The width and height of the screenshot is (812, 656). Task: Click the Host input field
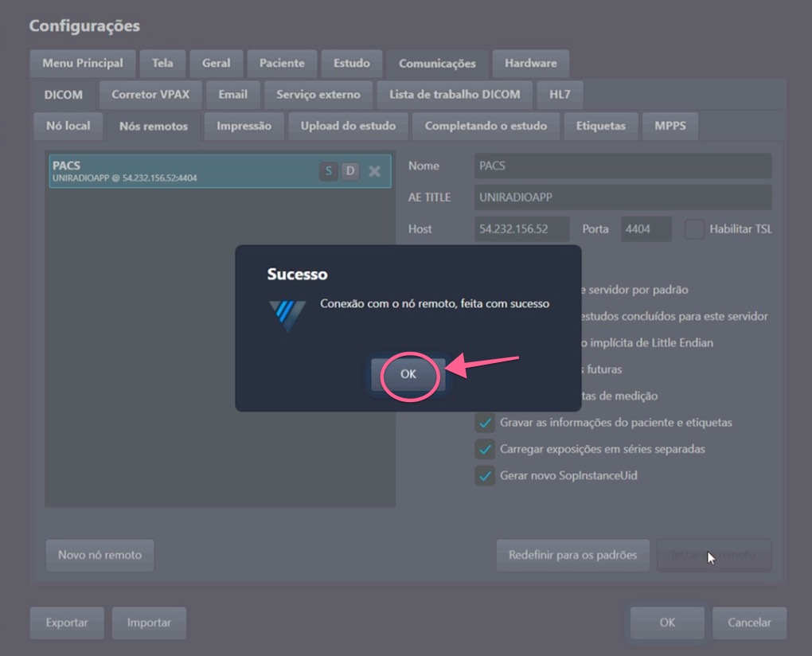click(x=522, y=228)
